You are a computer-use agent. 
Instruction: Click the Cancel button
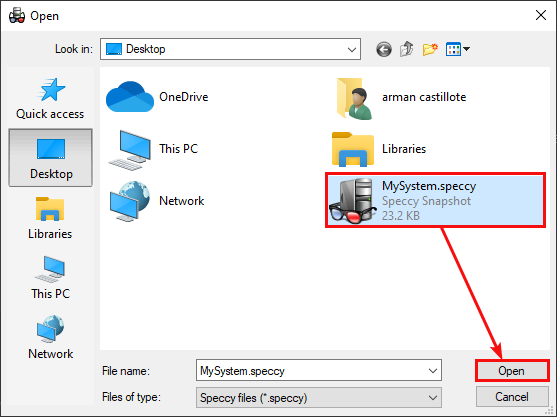coord(512,397)
